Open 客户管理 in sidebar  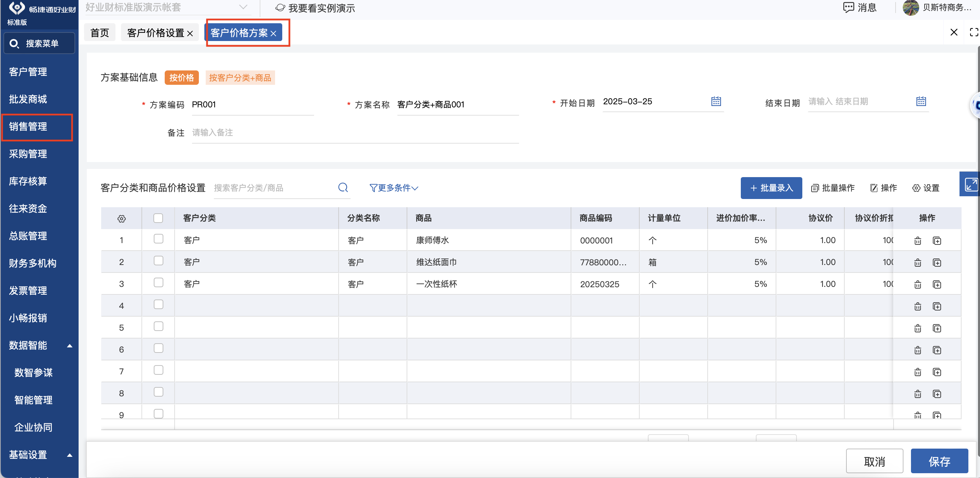28,72
